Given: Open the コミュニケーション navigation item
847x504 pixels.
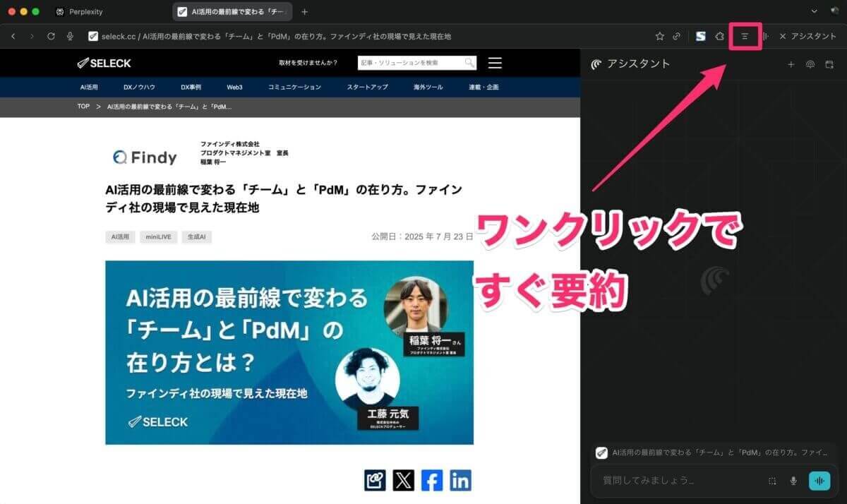Looking at the screenshot, I should [294, 87].
